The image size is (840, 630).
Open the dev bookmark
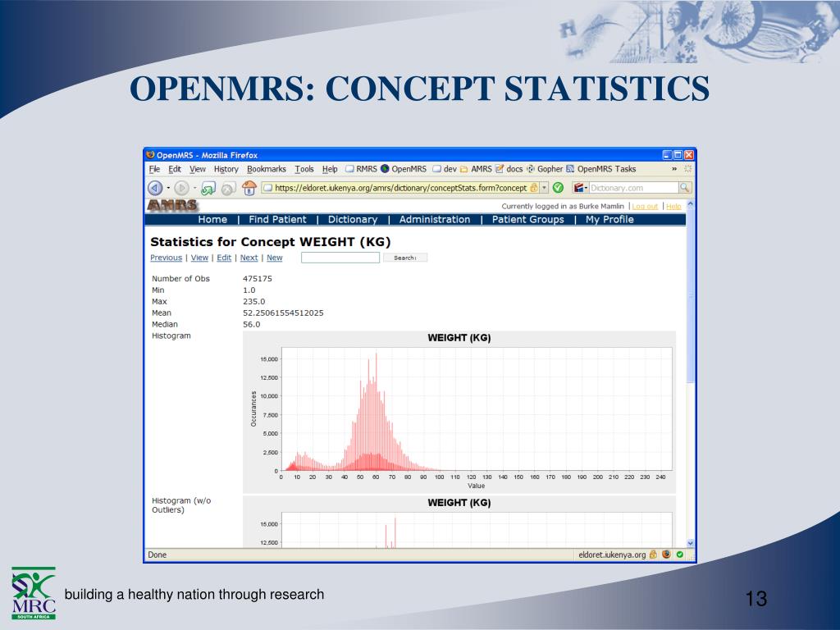click(445, 169)
